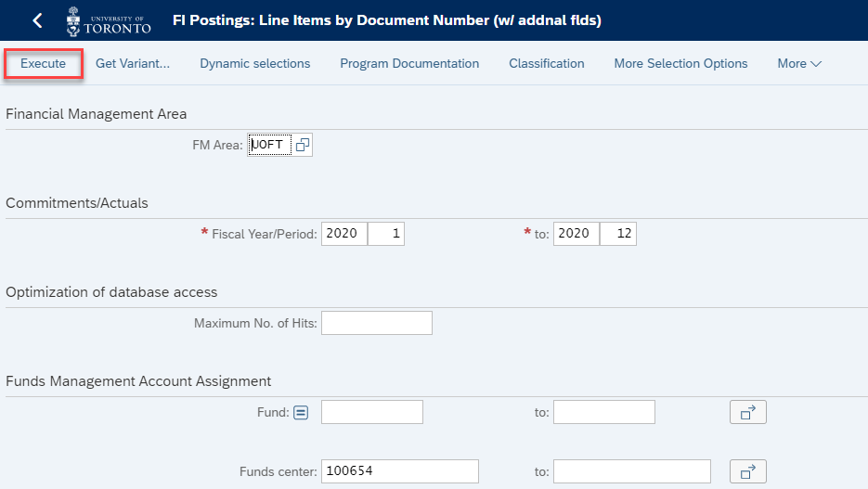
Task: Click the University of Toronto logo
Action: pyautogui.click(x=109, y=21)
